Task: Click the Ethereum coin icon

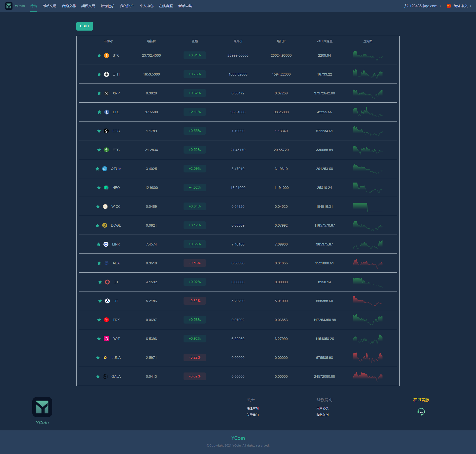Action: coord(106,74)
